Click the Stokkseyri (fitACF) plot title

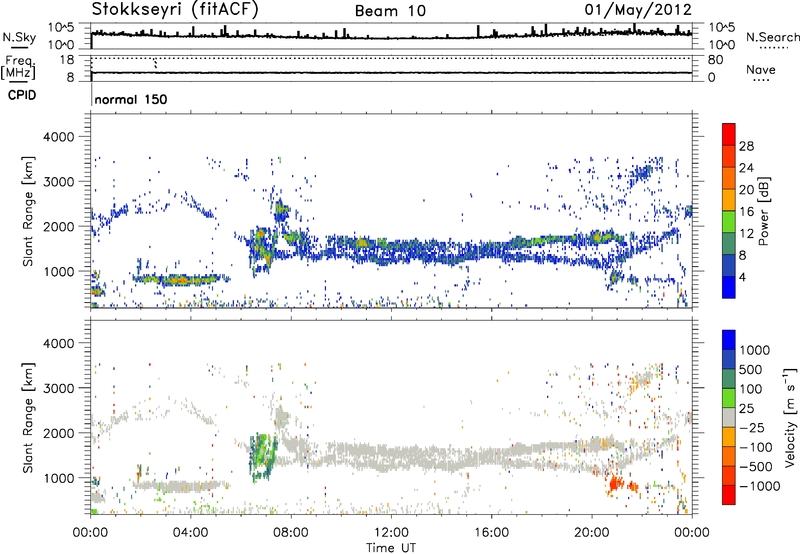[x=175, y=9]
